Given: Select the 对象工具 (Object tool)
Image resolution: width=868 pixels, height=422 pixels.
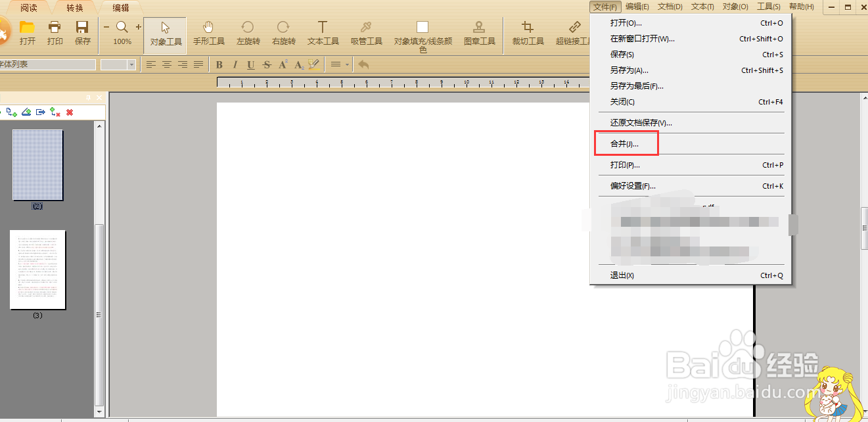Looking at the screenshot, I should [165, 34].
